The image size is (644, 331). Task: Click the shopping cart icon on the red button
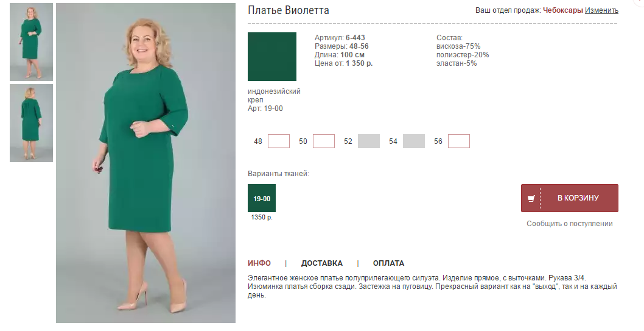(531, 199)
